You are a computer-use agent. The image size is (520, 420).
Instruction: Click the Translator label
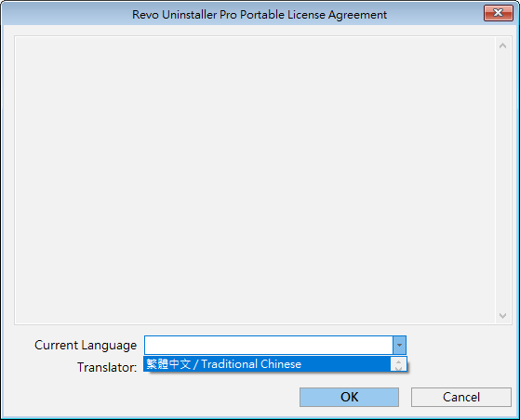(107, 367)
